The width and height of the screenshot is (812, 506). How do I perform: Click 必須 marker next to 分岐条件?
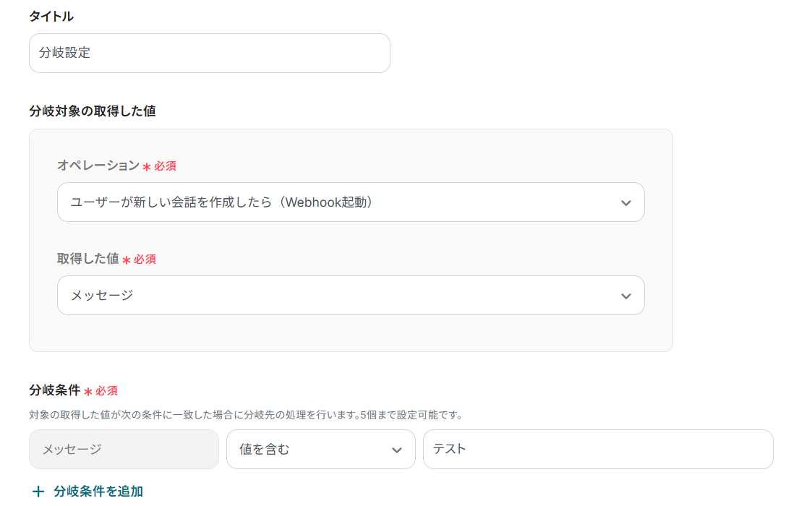click(x=106, y=391)
